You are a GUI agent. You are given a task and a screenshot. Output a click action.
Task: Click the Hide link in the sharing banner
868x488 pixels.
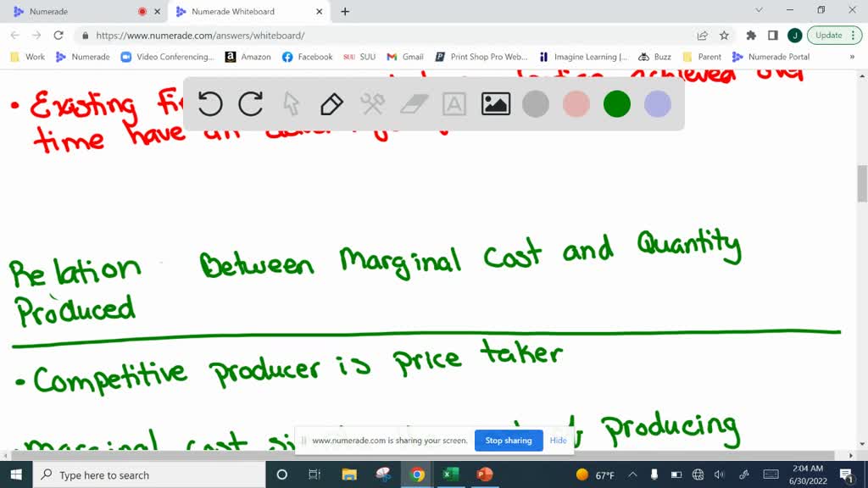558,441
